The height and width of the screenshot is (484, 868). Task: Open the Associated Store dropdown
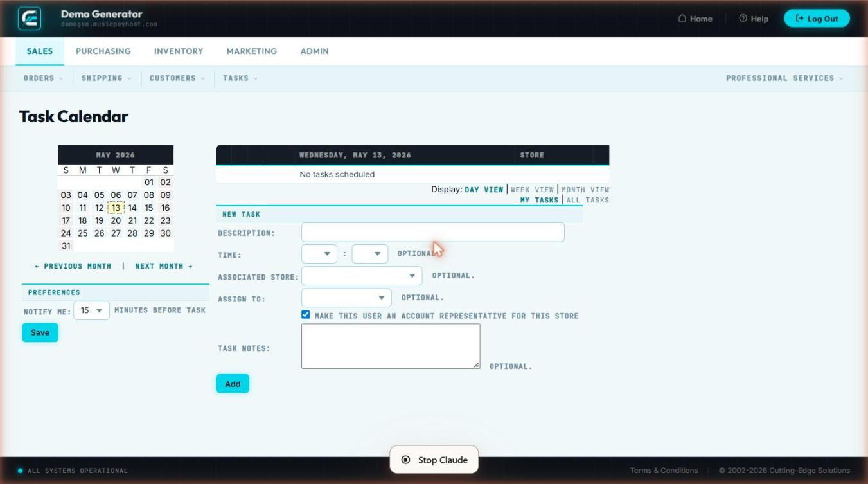tap(362, 276)
